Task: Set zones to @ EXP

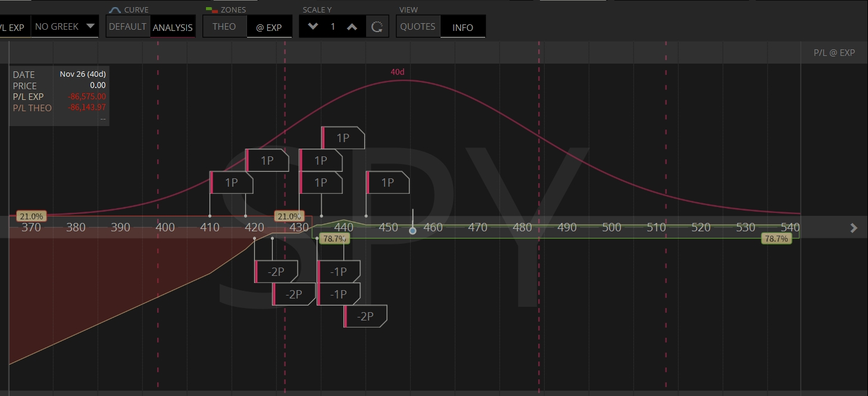Action: pyautogui.click(x=269, y=27)
